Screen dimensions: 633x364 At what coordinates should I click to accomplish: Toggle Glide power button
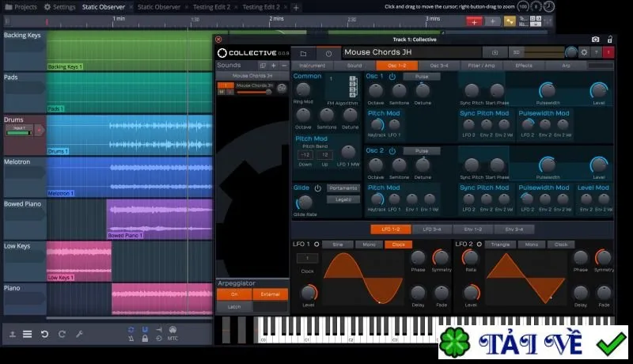[318, 188]
